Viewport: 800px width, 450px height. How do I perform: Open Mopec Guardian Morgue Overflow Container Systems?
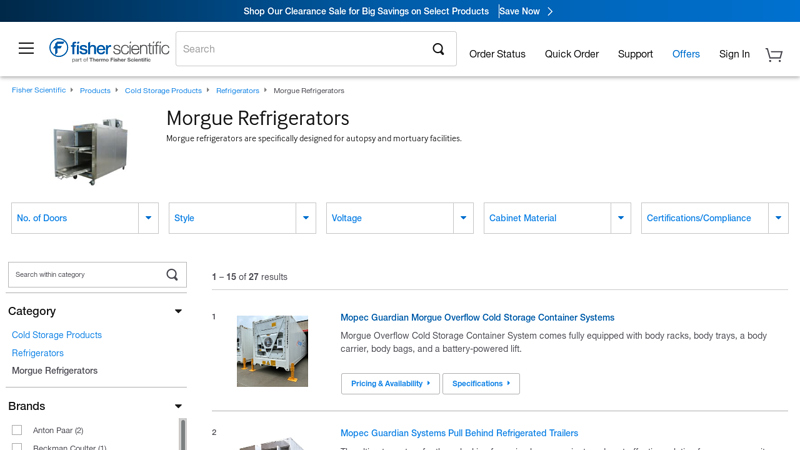coord(477,317)
